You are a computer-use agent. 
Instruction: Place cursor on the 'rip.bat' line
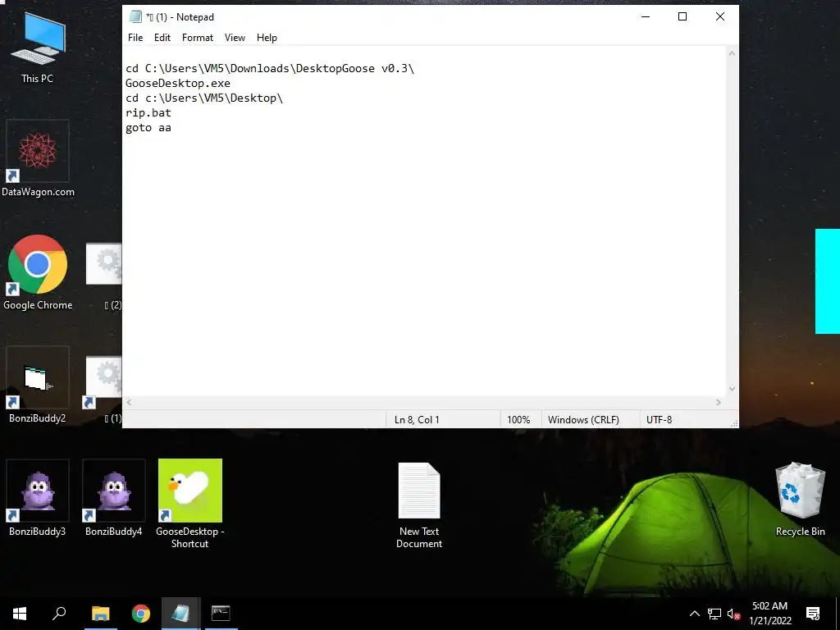tap(148, 113)
